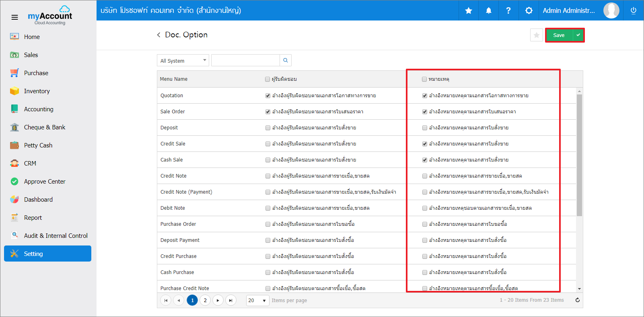Click the Setting tools icon

14,254
